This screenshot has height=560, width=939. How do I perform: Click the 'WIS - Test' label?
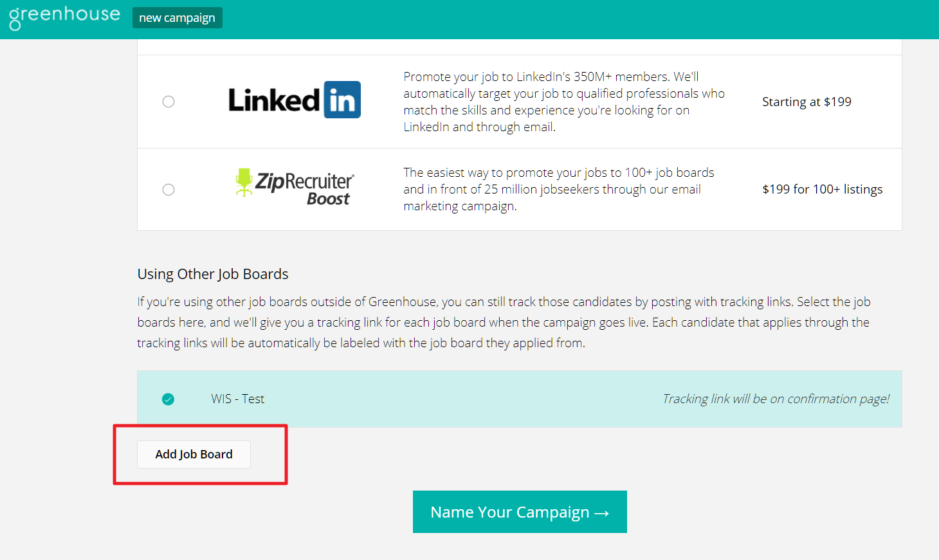point(237,399)
